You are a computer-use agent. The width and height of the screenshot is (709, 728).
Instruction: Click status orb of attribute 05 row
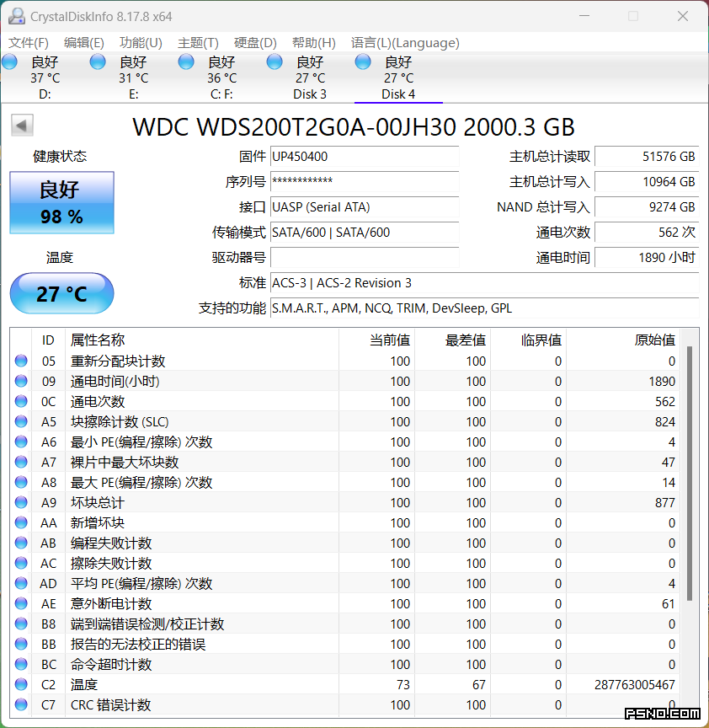click(21, 361)
